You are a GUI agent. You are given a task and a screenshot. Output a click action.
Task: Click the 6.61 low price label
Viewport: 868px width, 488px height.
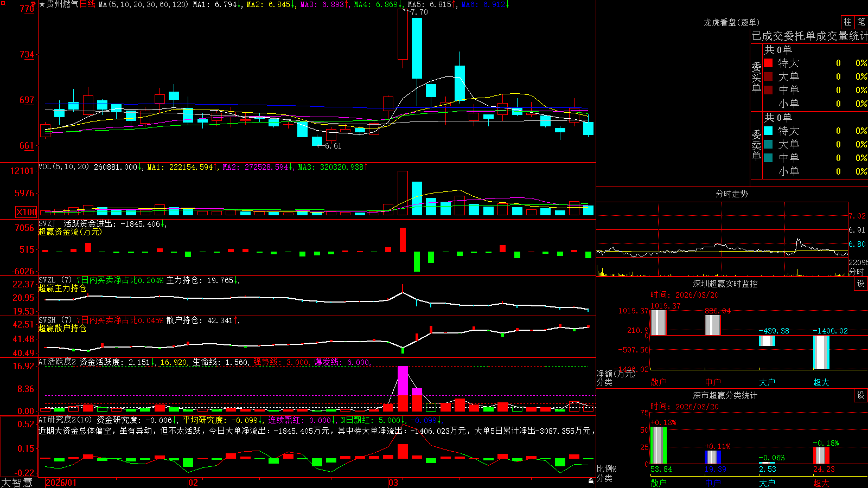[334, 146]
